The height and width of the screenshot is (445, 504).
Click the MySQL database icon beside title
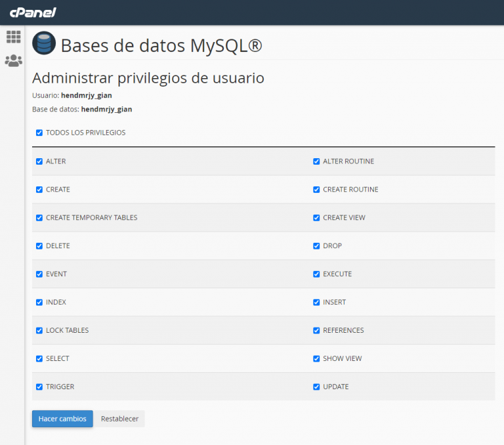coord(44,44)
